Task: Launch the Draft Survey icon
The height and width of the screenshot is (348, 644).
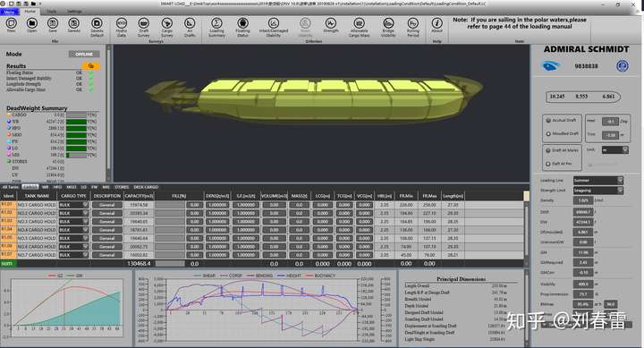Action: click(143, 27)
